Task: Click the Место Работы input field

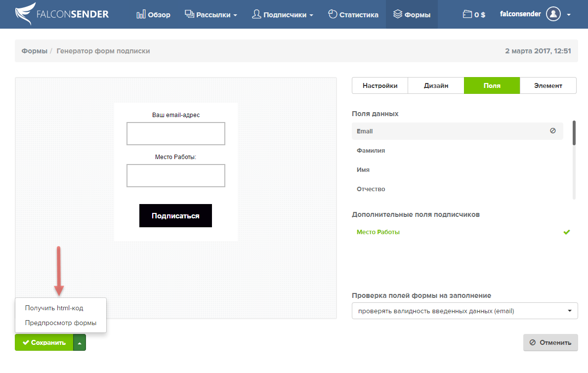Action: 176,175
